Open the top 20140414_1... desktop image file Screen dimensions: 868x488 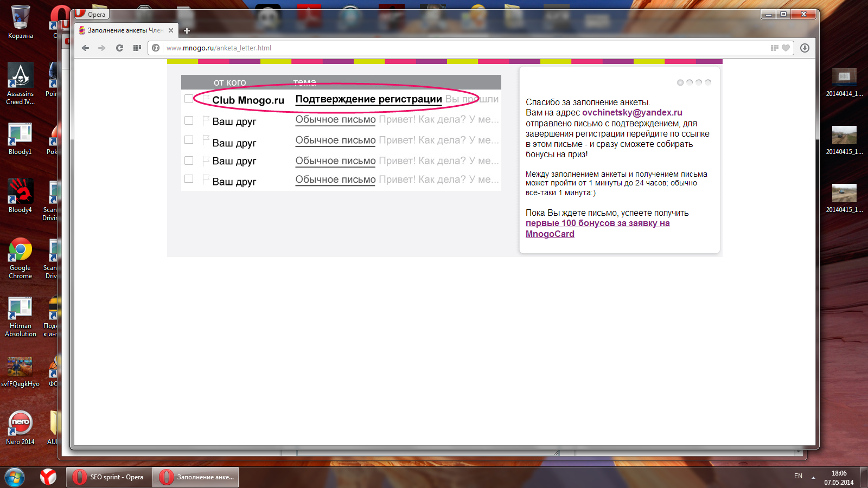click(844, 82)
